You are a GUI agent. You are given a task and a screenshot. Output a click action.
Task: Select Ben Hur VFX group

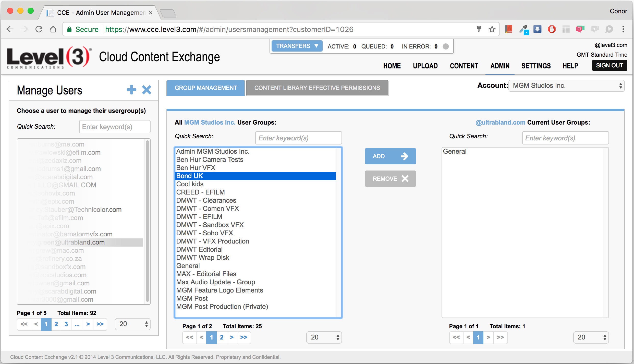click(x=256, y=168)
